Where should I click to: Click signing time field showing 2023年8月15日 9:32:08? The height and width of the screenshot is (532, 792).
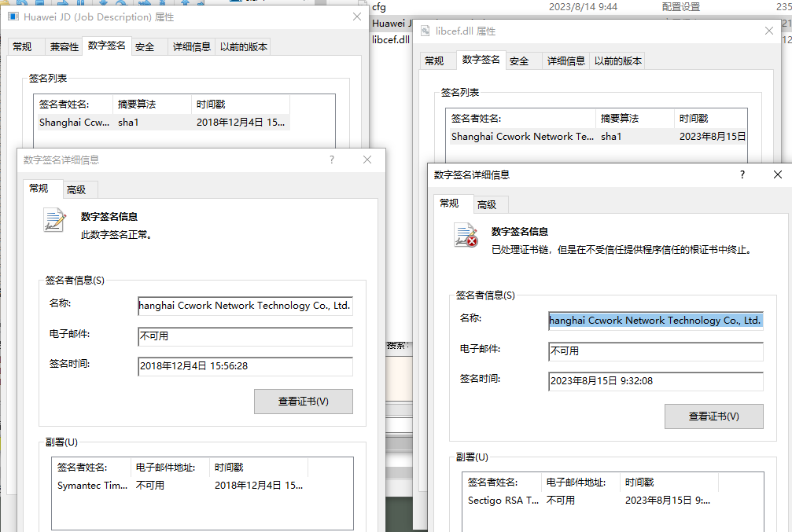tap(656, 381)
